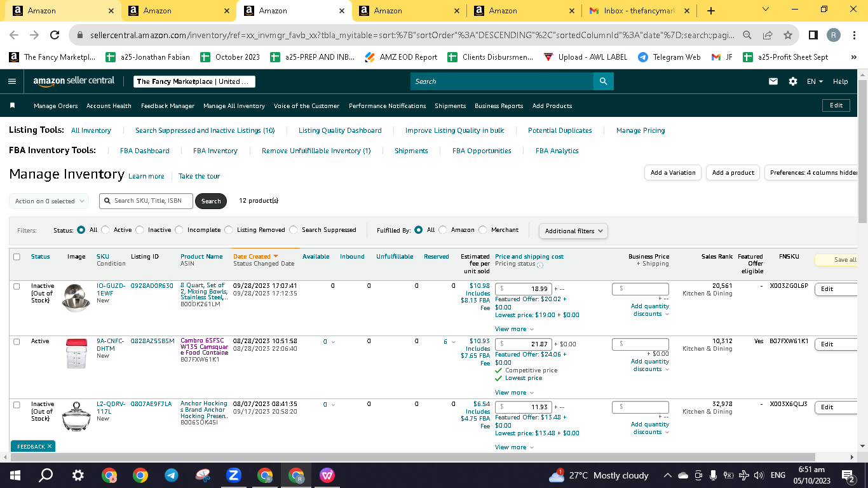The height and width of the screenshot is (488, 868).
Task: Open volume control in system tray
Action: click(x=758, y=475)
